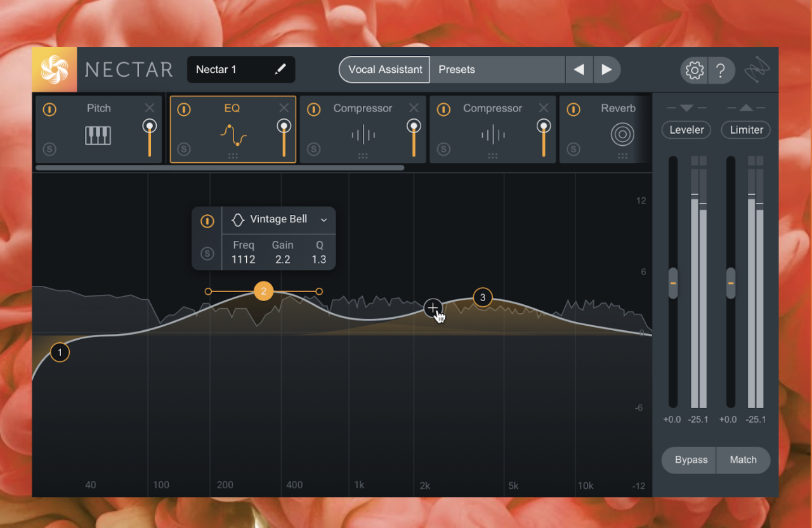This screenshot has height=528, width=812.
Task: Click the Gain value 2.2
Action: coord(283,259)
